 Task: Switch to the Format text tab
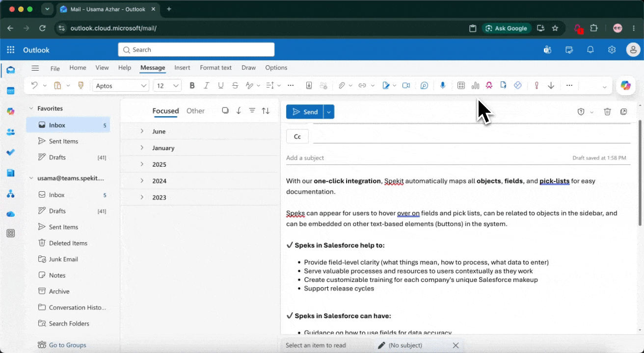click(x=215, y=68)
